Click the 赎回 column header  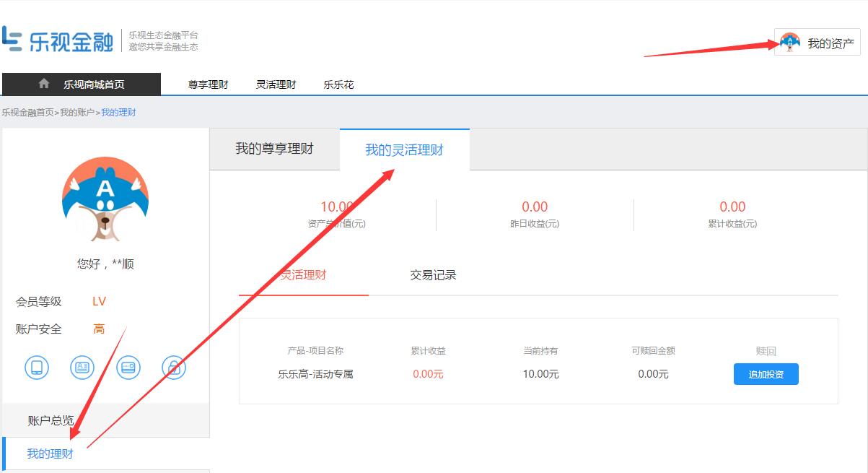click(766, 351)
